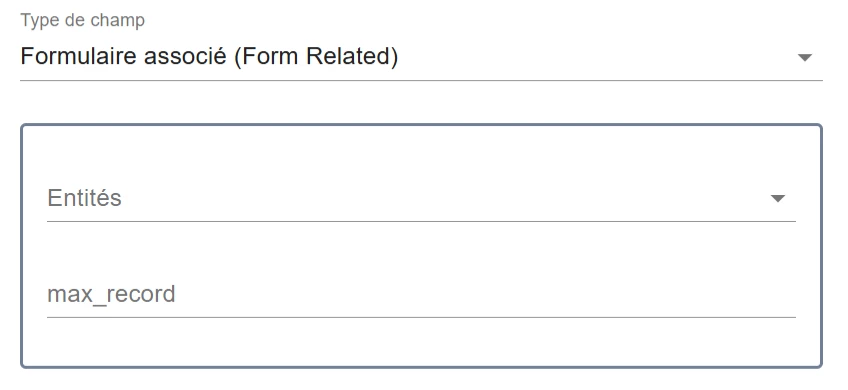
Task: Select the Formulaire associé (Form Related) value
Action: [209, 56]
